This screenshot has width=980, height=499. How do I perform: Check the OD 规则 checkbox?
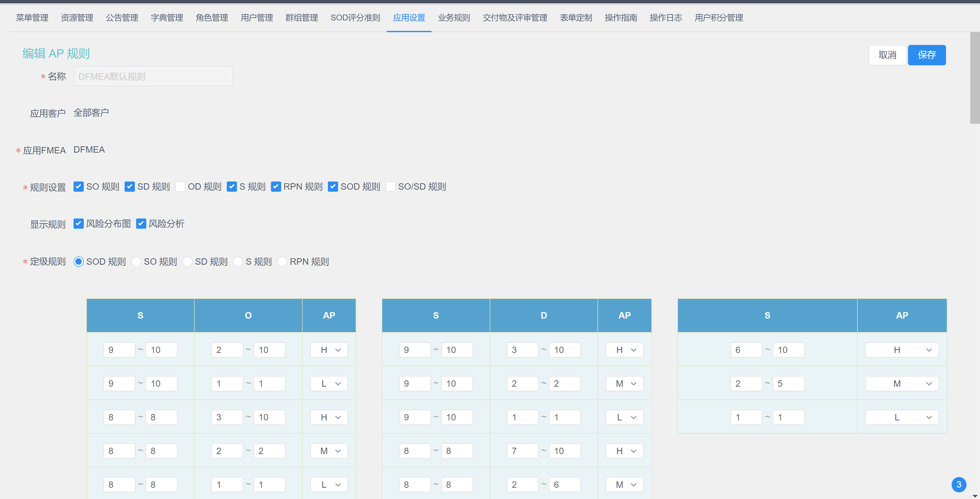pyautogui.click(x=180, y=186)
